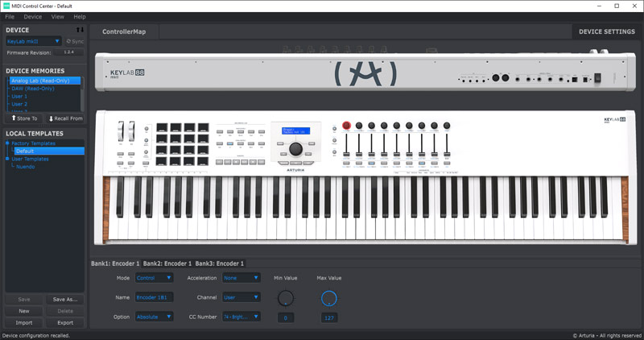Image resolution: width=644 pixels, height=340 pixels.
Task: Open the CC Number dropdown
Action: (242, 317)
